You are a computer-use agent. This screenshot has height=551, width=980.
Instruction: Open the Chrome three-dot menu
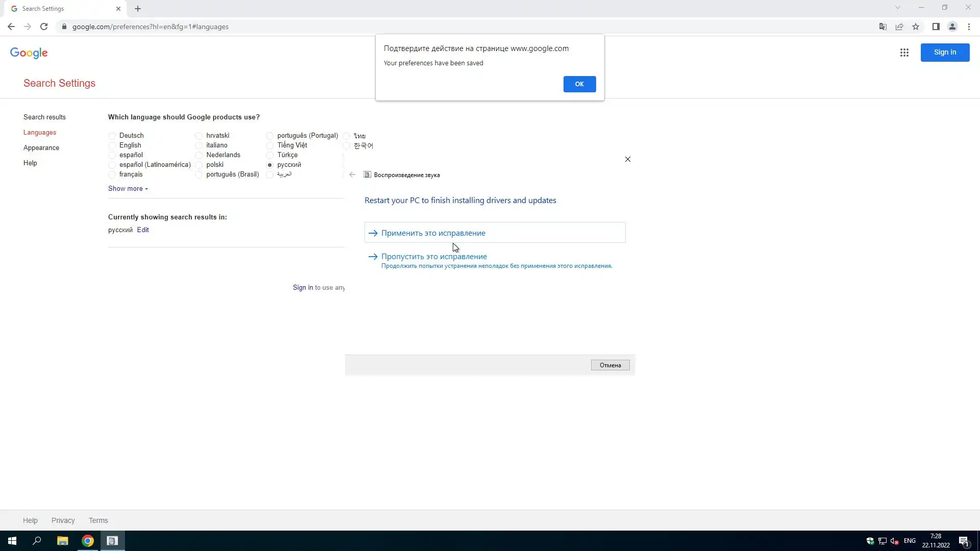click(x=969, y=27)
